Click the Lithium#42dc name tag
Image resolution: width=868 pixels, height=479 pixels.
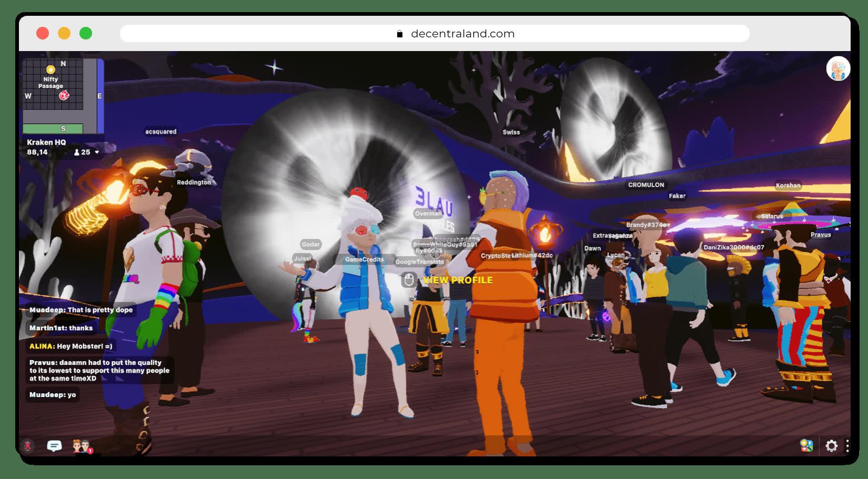(x=532, y=255)
